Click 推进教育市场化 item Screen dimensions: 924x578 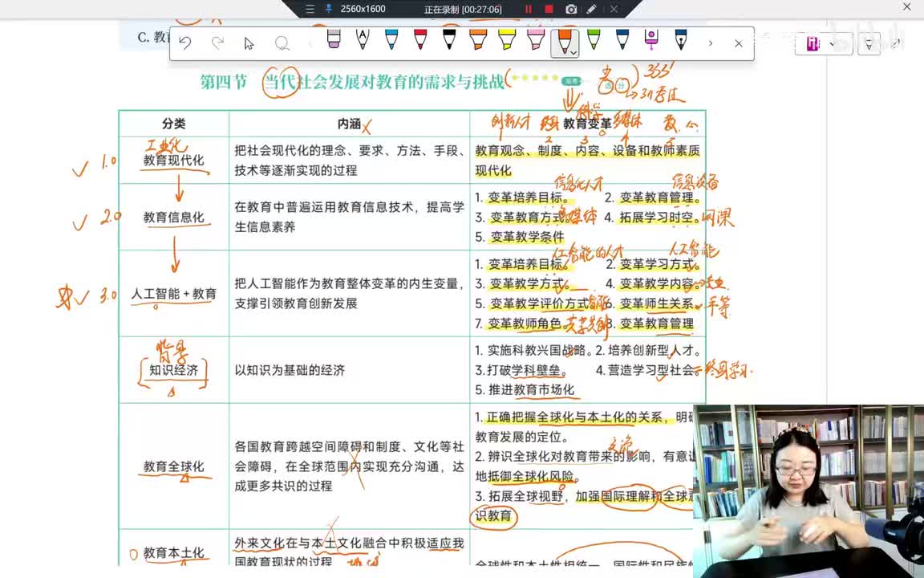click(525, 389)
